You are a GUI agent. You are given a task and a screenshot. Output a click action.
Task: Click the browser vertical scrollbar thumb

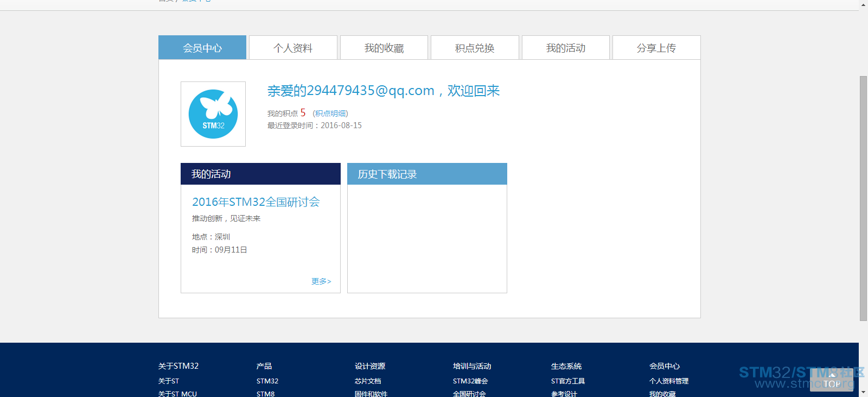click(863, 198)
